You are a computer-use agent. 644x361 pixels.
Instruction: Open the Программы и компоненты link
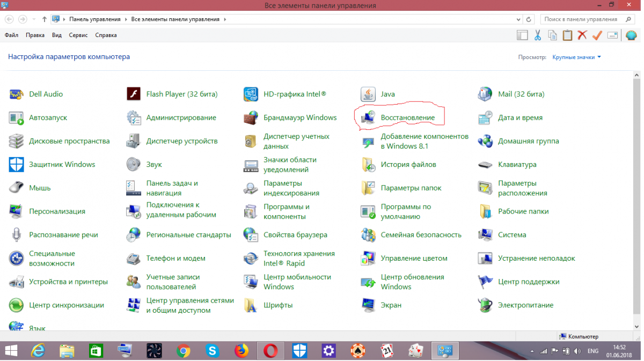click(286, 211)
